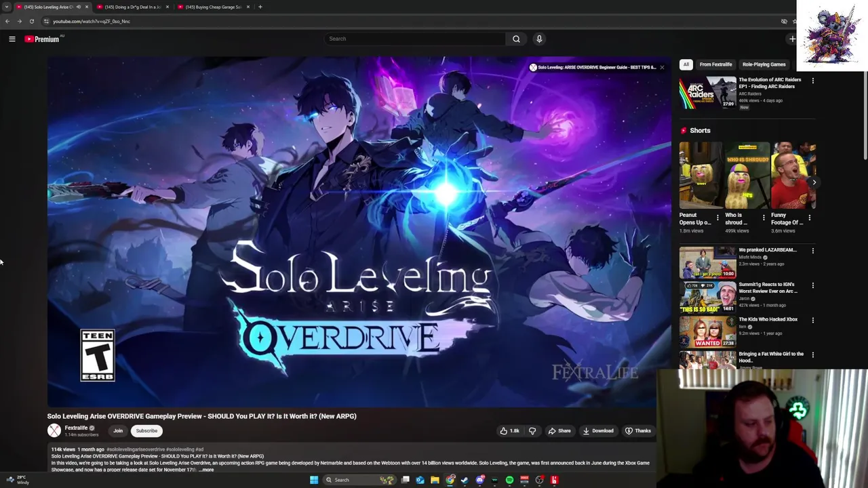Select the From Fextralife filter chip

click(x=715, y=64)
